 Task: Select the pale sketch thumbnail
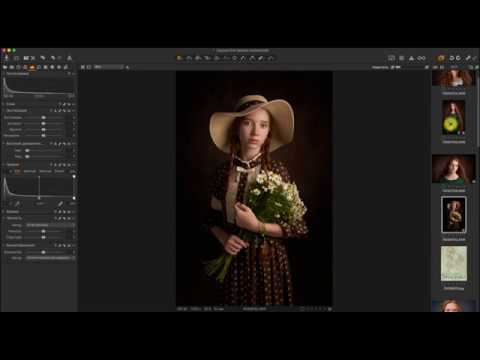(x=454, y=263)
